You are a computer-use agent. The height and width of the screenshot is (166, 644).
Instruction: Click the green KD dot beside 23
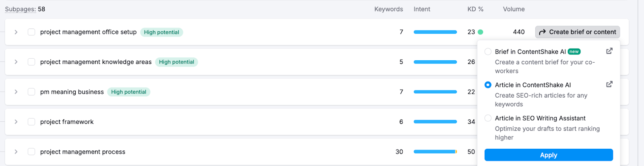[x=480, y=32]
